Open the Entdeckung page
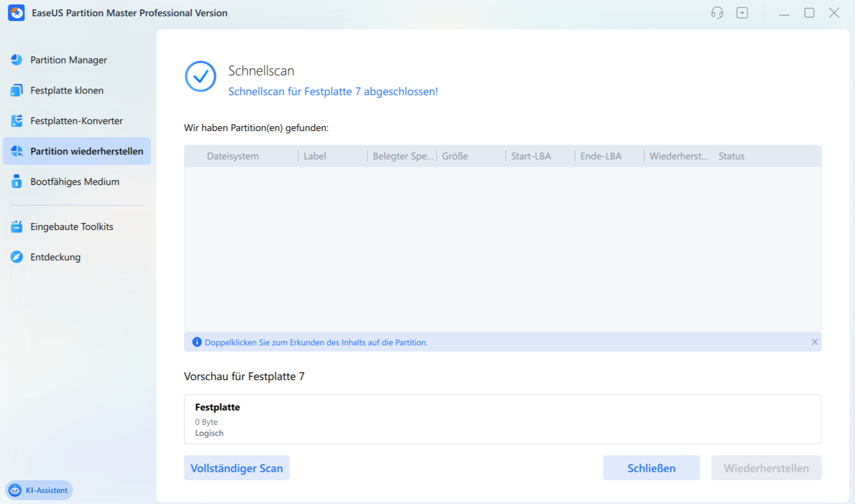This screenshot has width=855, height=504. coord(77,257)
